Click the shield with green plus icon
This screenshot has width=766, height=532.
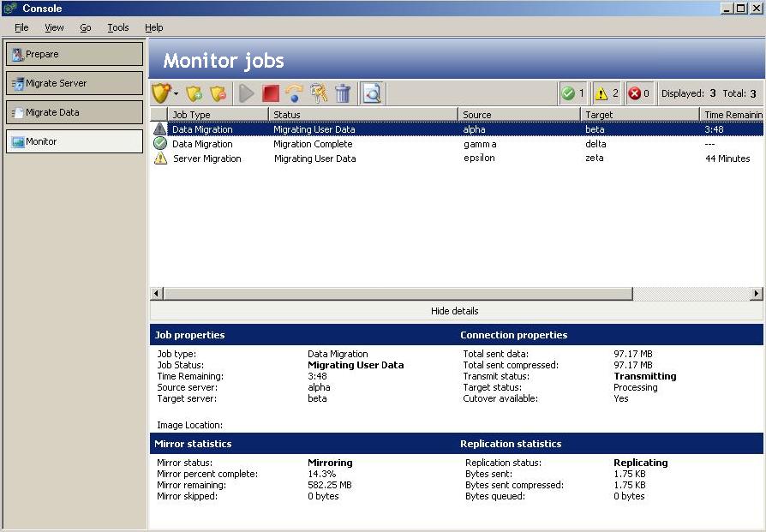[194, 93]
